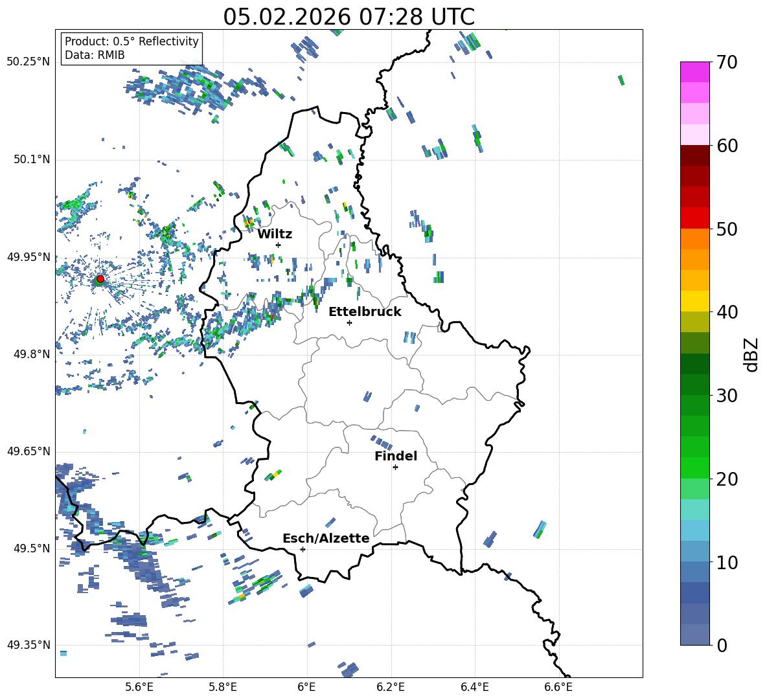Click the Ettelbruck station cross marker
Screen dimensions: 767x700
coord(349,322)
